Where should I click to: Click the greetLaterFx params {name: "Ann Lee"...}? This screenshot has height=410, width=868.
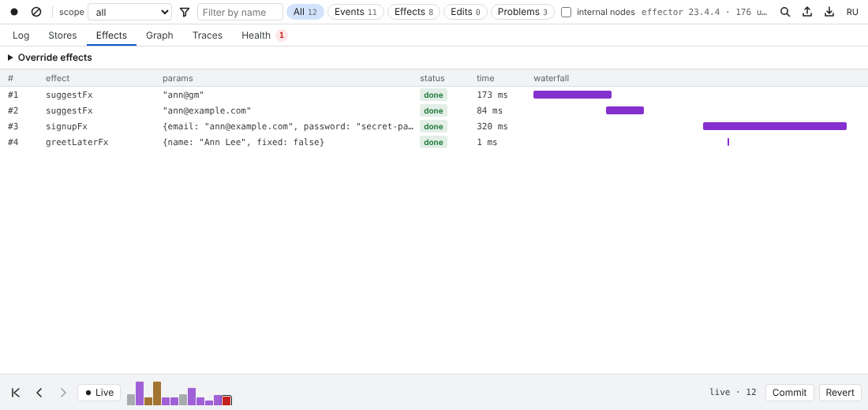[243, 143]
